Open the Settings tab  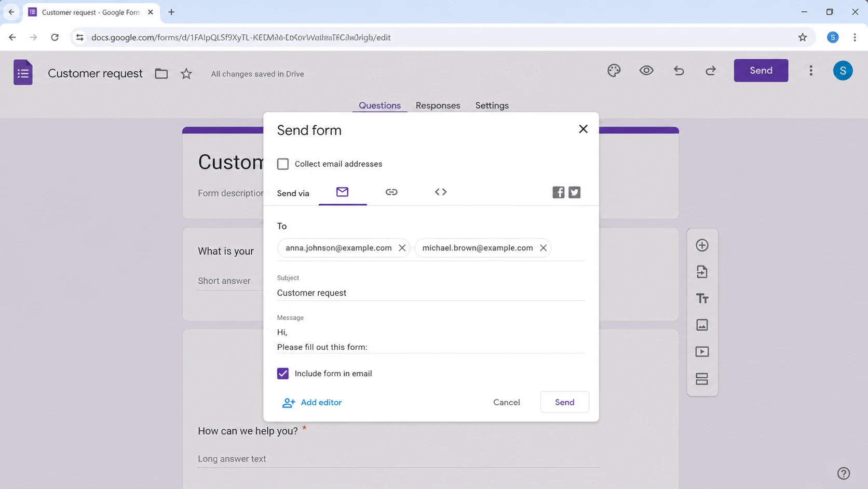(492, 105)
